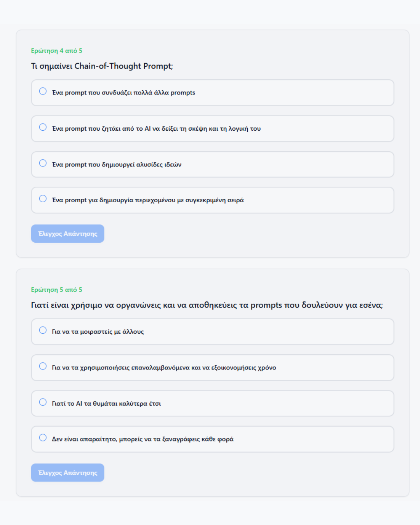Click the question heading "Τι σημαίνει Chain-of-Thought Prompt;"
The image size is (420, 525).
tap(102, 66)
